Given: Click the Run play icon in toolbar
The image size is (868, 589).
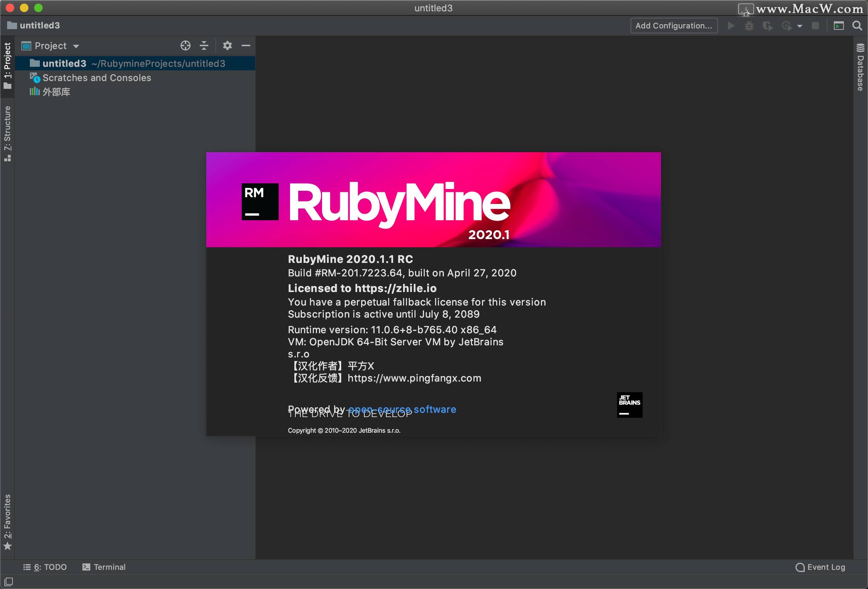Looking at the screenshot, I should (731, 26).
